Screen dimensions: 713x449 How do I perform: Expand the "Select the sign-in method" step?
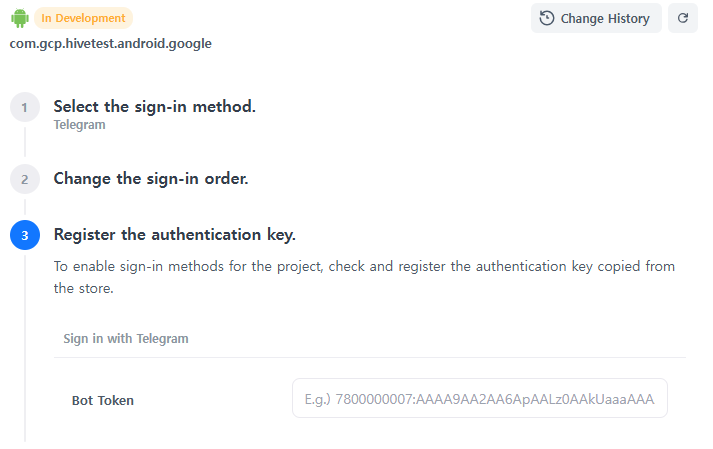[154, 106]
